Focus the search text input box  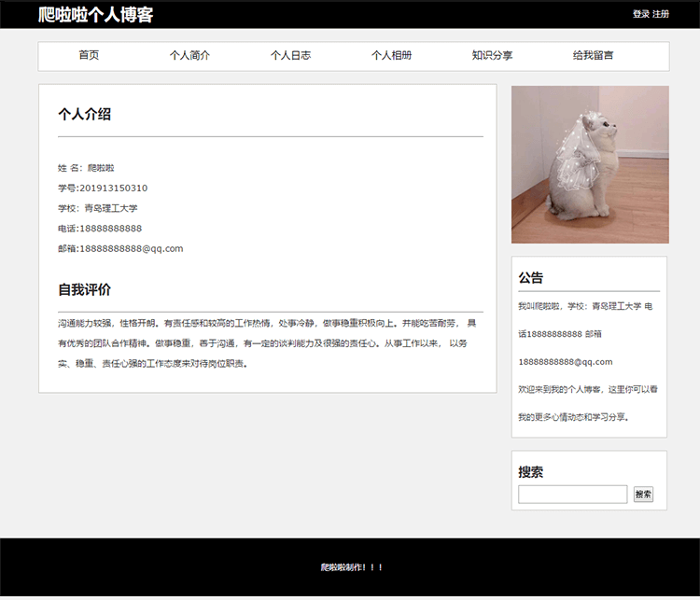click(572, 495)
